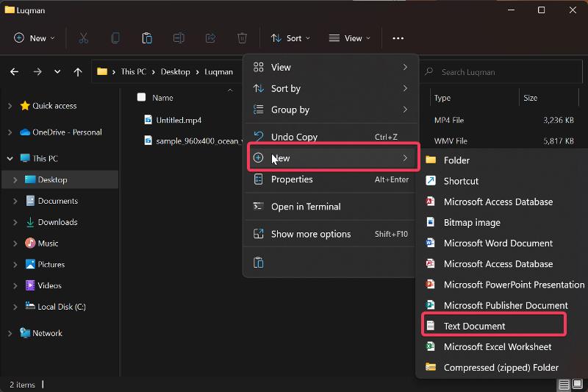This screenshot has width=588, height=392.
Task: Select Text Document from New submenu
Action: tap(474, 326)
